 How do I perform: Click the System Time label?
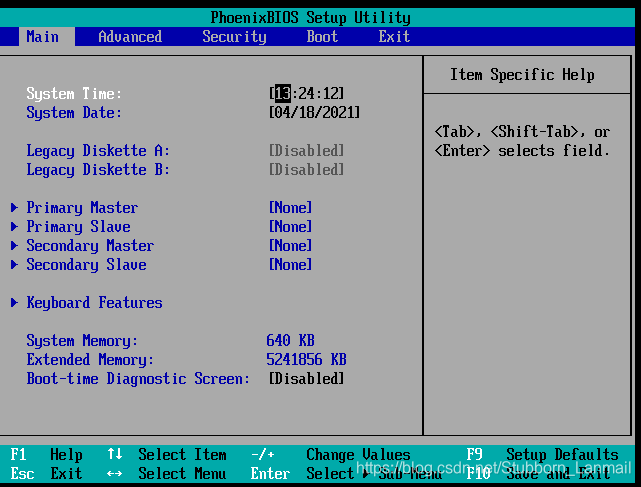tap(74, 94)
